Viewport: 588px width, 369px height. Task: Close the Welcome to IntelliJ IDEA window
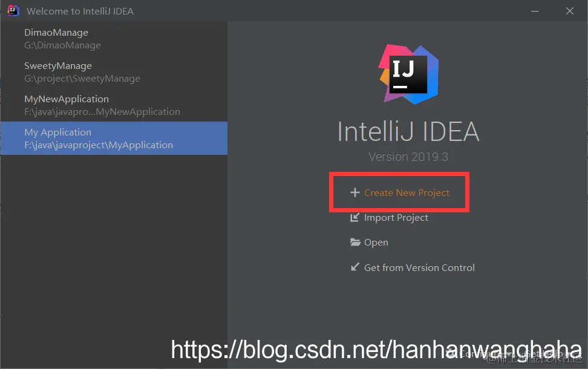click(570, 11)
